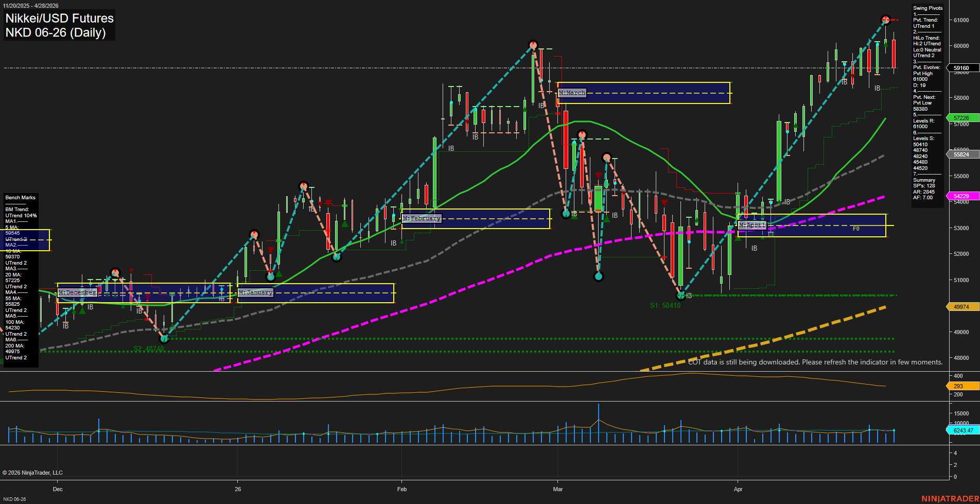Select the NKD 06-26 label at bottom left

pyautogui.click(x=15, y=499)
